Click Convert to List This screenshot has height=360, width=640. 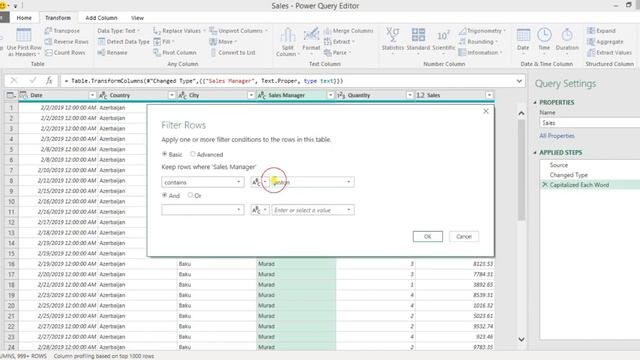(x=233, y=53)
